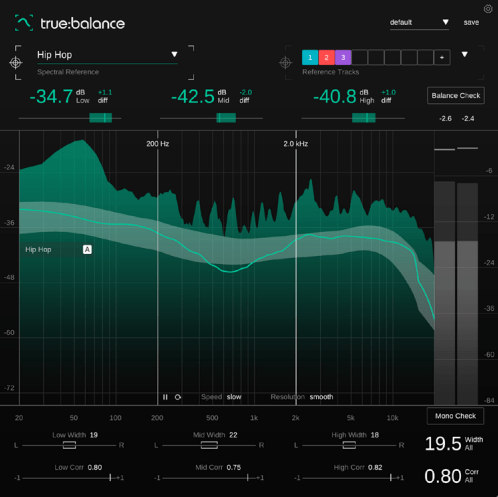Click the Low Corr value 0.80
Image resolution: width=498 pixels, height=497 pixels.
point(95,467)
